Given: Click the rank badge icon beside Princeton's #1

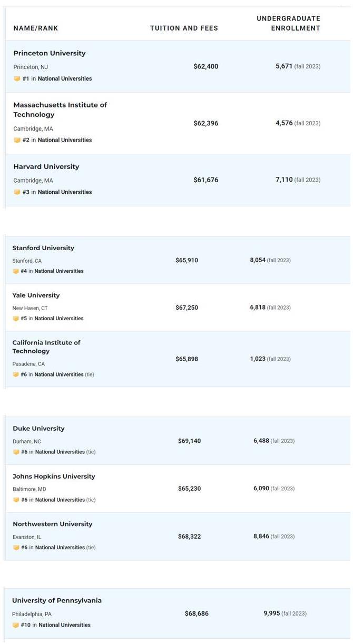Looking at the screenshot, I should click(17, 78).
